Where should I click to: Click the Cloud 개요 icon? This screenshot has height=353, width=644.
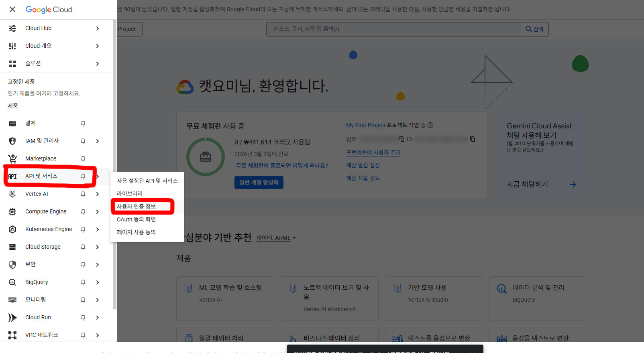12,46
